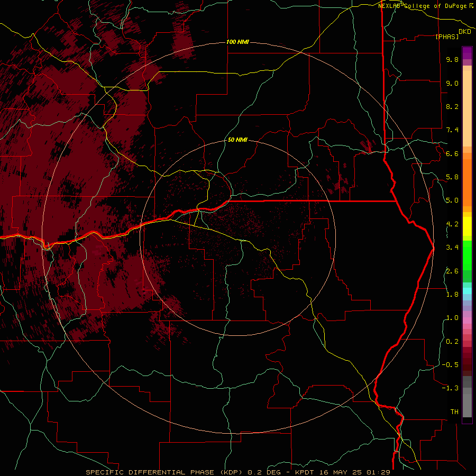This screenshot has width=476, height=476.
Task: Click the 7.4 value on the color scale
Action: 452,130
